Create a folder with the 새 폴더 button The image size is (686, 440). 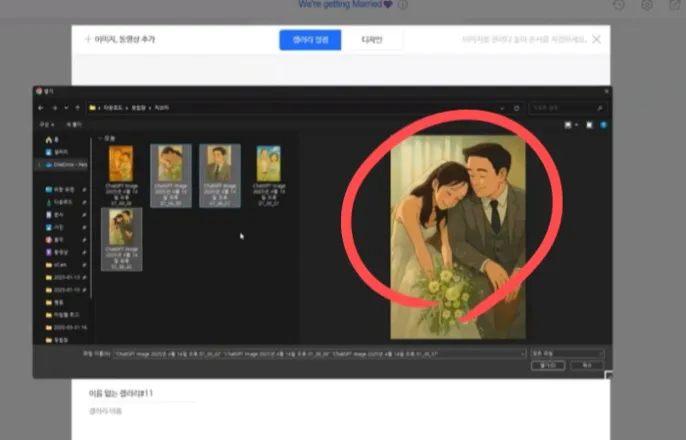click(x=74, y=125)
